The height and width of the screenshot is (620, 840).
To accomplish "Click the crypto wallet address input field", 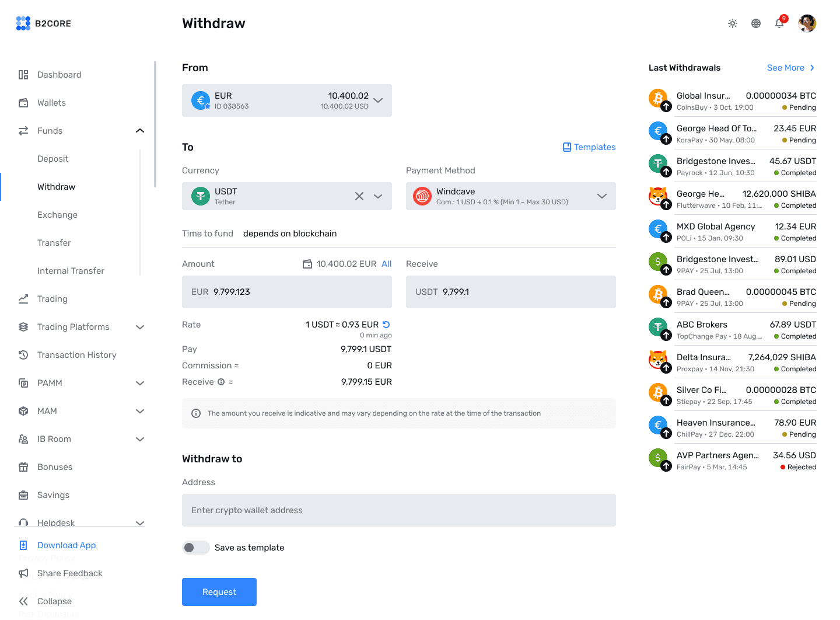I will pos(398,510).
